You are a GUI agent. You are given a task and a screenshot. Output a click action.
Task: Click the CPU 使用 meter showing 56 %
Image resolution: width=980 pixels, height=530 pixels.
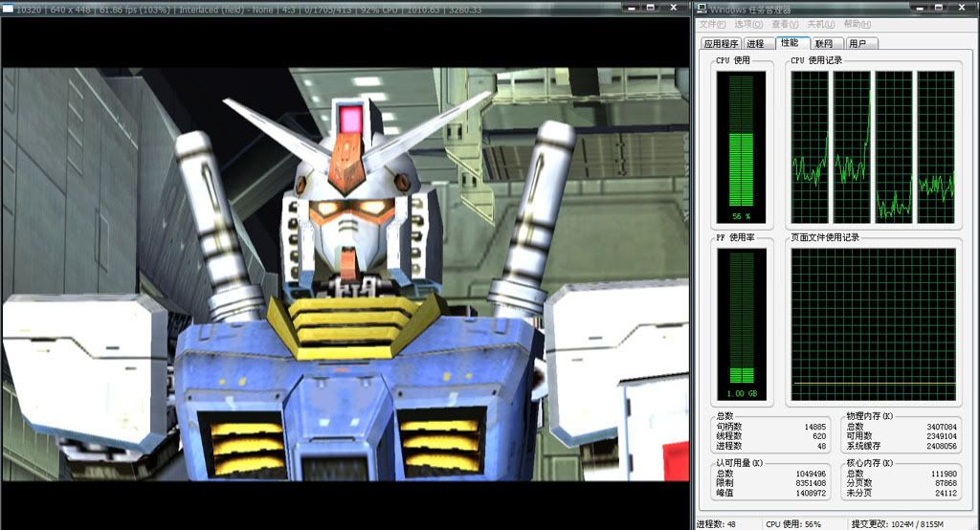point(742,147)
